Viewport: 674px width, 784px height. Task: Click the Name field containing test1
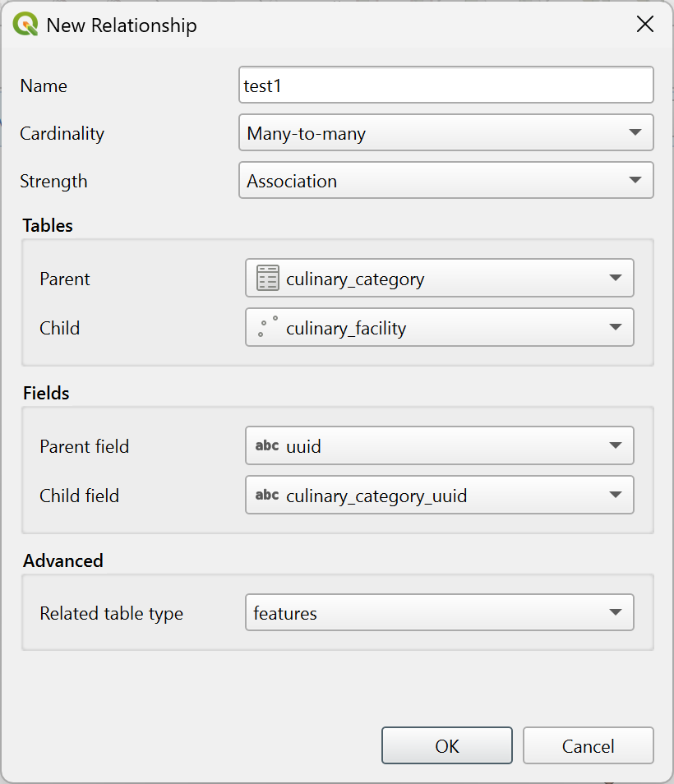[x=445, y=85]
